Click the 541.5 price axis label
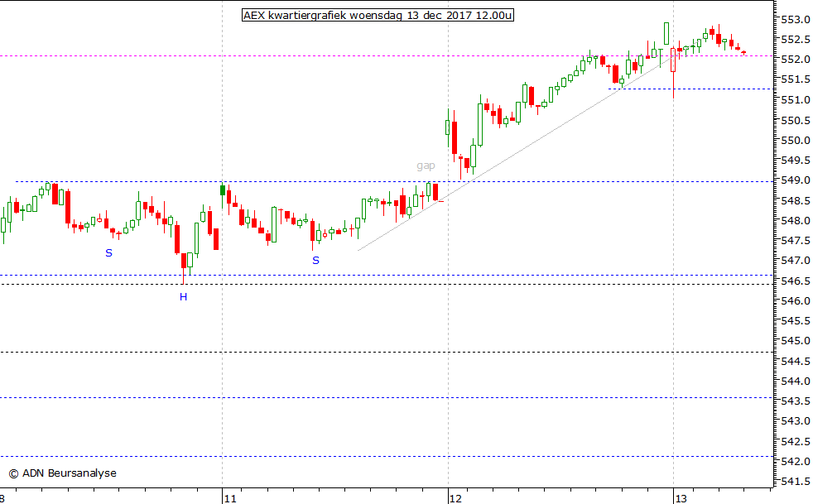The width and height of the screenshot is (813, 504). 796,482
